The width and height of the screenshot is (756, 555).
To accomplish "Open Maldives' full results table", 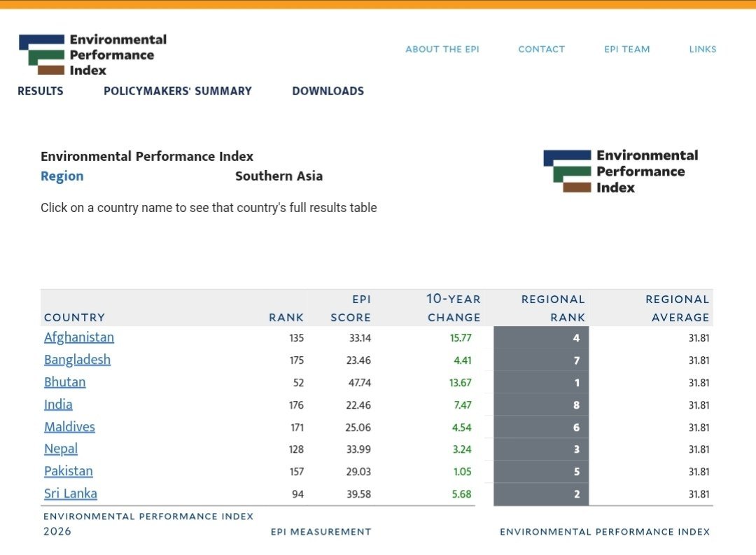I will click(x=69, y=427).
